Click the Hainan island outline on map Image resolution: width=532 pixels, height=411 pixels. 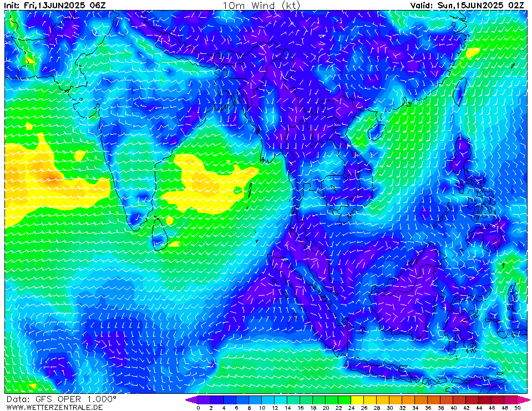[376, 132]
